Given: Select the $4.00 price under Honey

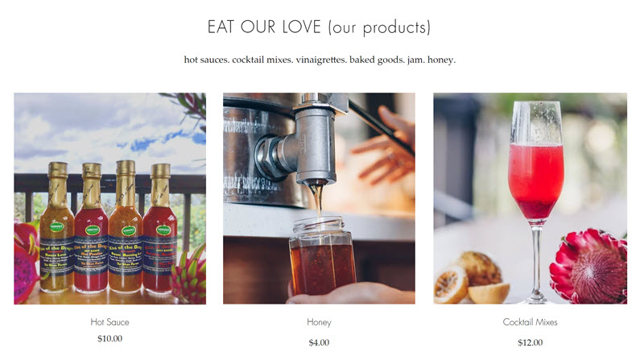Looking at the screenshot, I should [319, 343].
